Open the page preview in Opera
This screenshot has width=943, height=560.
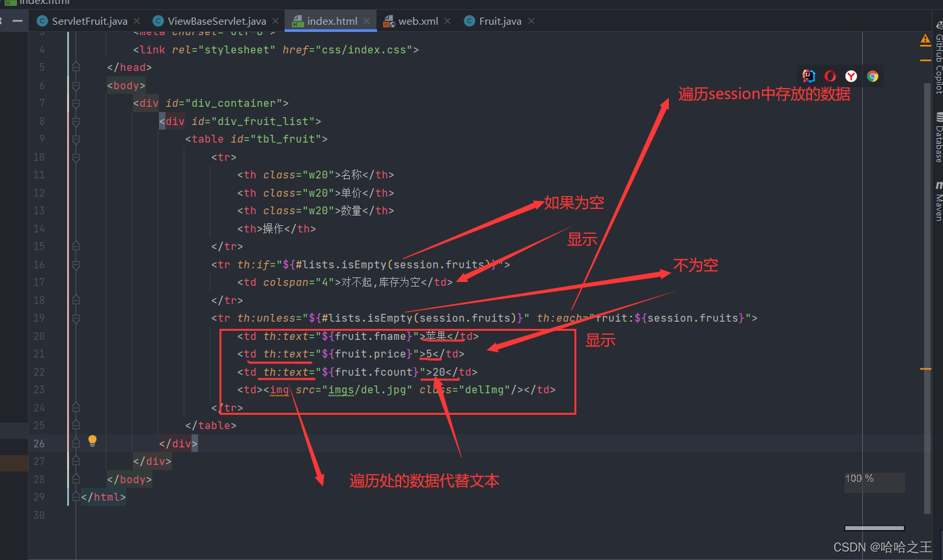(x=830, y=76)
